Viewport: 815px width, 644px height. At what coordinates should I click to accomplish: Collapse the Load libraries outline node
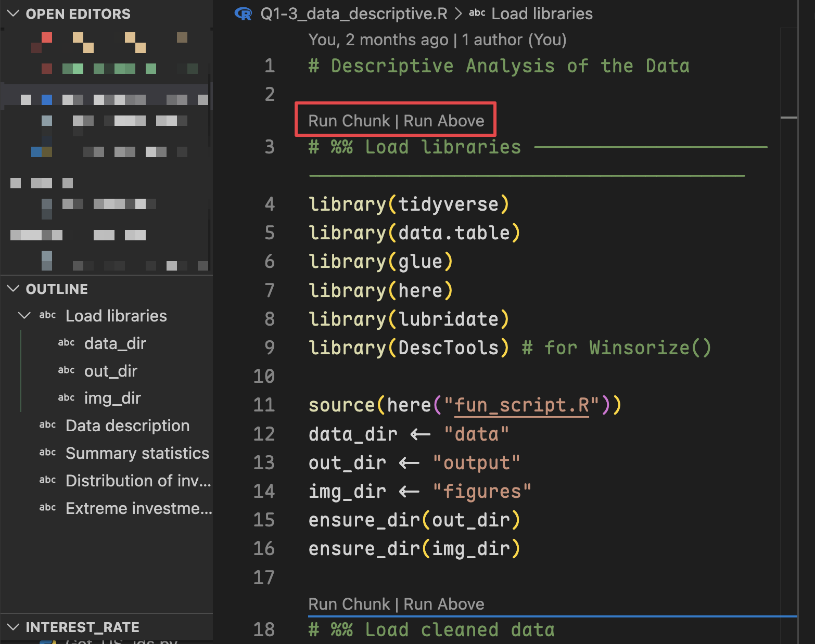(24, 315)
